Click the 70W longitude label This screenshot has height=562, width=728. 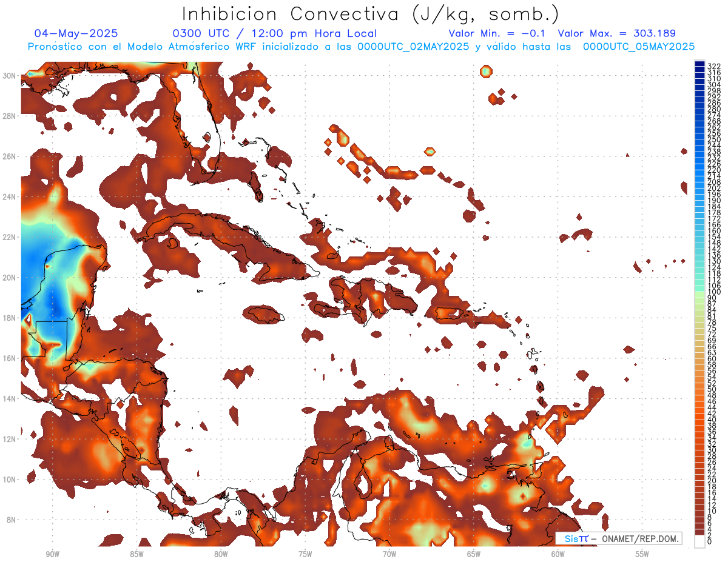coord(389,554)
